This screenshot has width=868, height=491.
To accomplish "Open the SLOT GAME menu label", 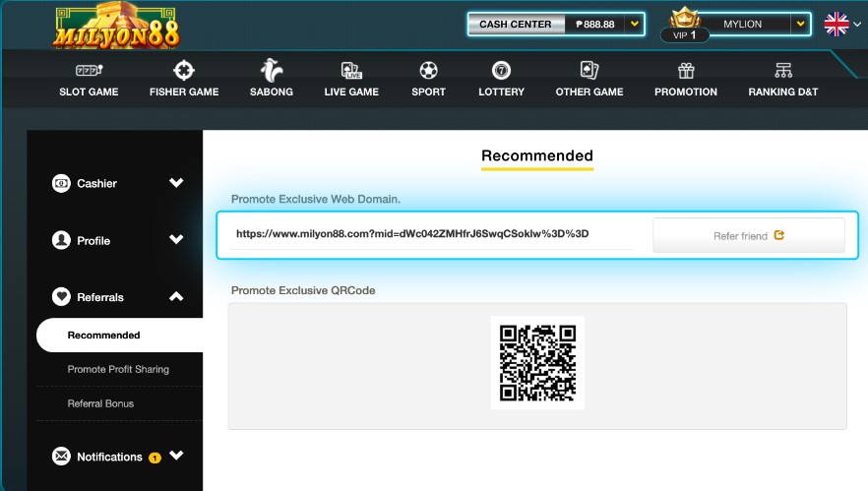I will point(90,92).
